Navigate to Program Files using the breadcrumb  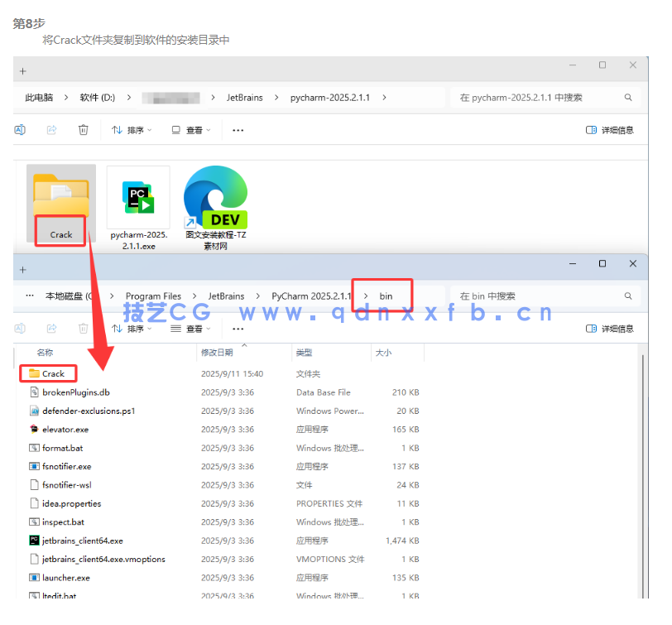pos(153,296)
